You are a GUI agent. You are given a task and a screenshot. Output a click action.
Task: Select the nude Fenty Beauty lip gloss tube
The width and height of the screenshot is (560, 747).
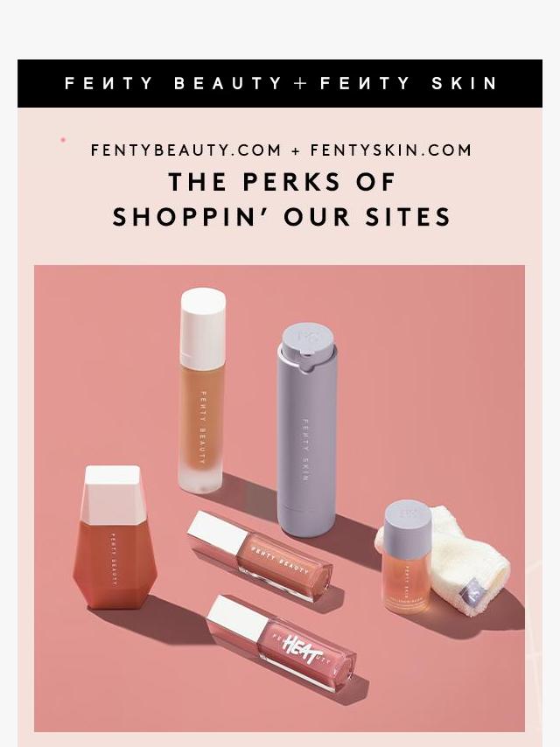click(260, 555)
